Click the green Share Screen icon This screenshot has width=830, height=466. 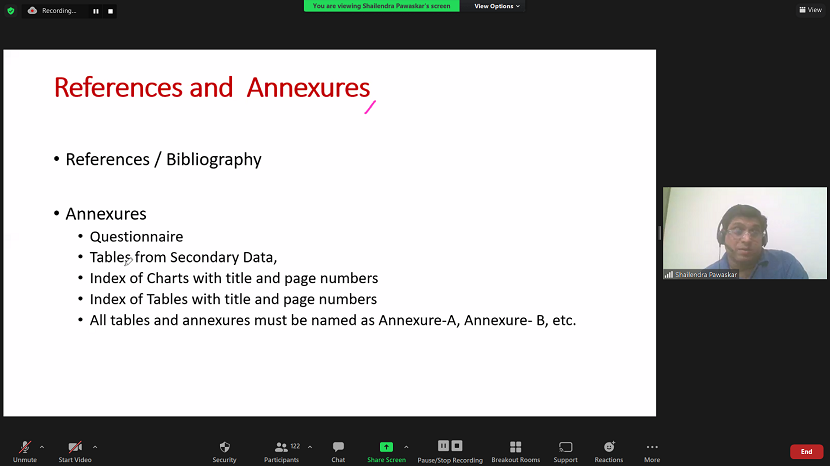pyautogui.click(x=386, y=447)
